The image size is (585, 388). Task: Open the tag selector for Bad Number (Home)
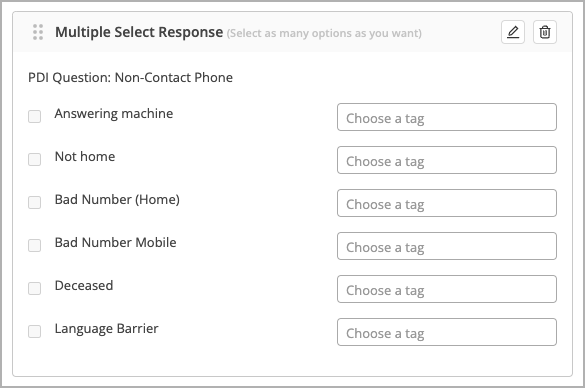tap(447, 203)
